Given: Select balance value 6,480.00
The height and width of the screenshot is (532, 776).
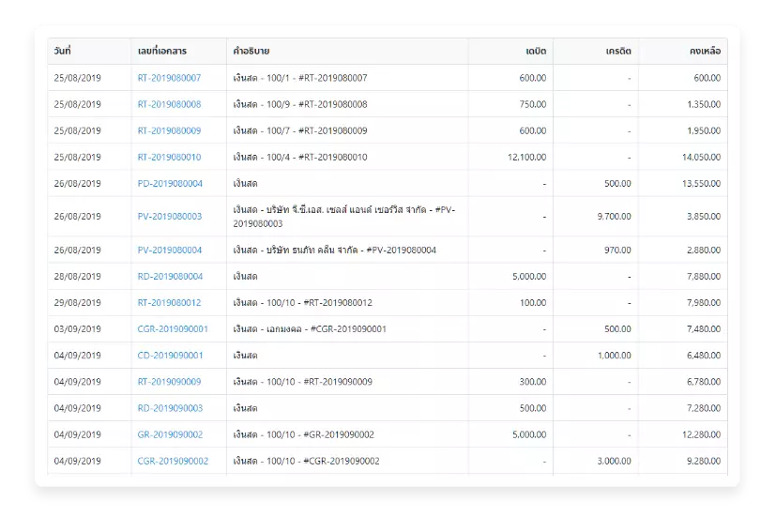Looking at the screenshot, I should [704, 356].
